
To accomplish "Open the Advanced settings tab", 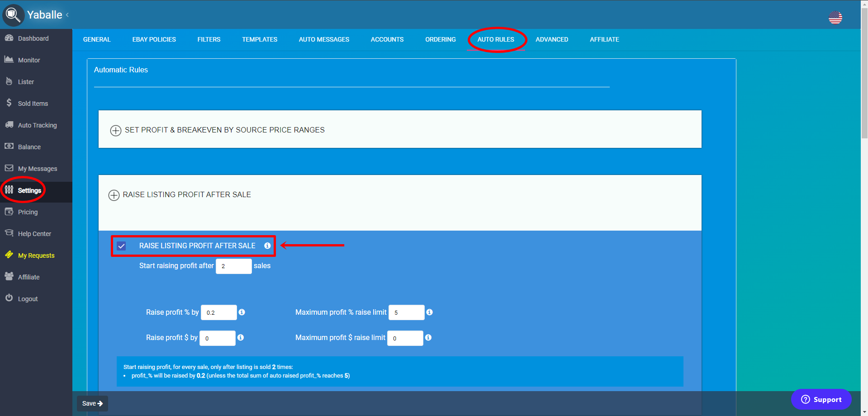I will 552,39.
